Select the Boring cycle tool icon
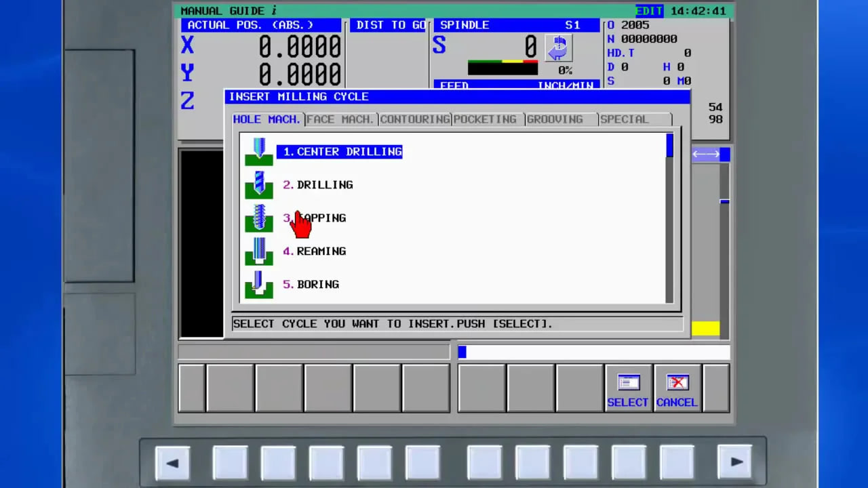Viewport: 868px width, 488px height. click(259, 285)
